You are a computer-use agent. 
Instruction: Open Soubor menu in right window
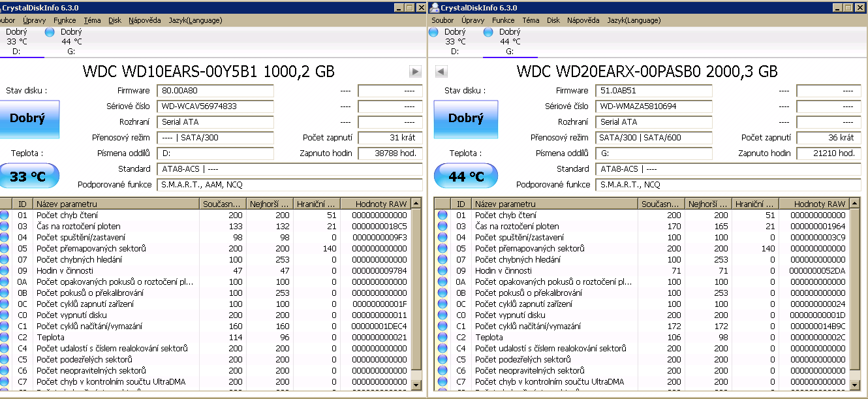[442, 20]
